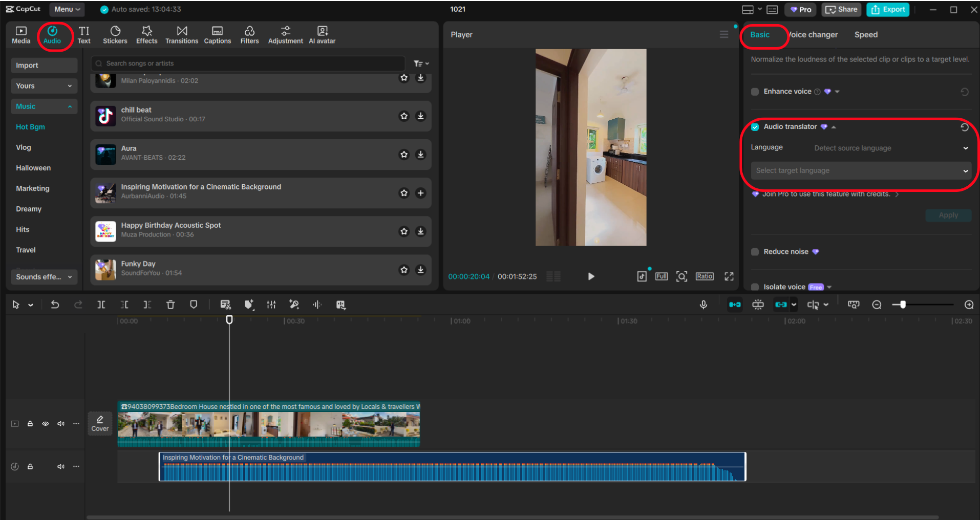Play the video in the Player panel
This screenshot has height=520, width=980.
pos(591,276)
